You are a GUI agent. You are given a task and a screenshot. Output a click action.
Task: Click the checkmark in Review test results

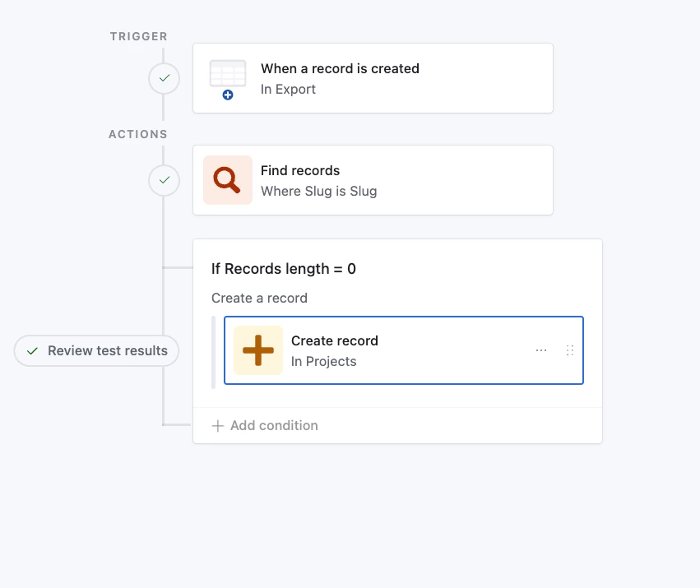(33, 351)
